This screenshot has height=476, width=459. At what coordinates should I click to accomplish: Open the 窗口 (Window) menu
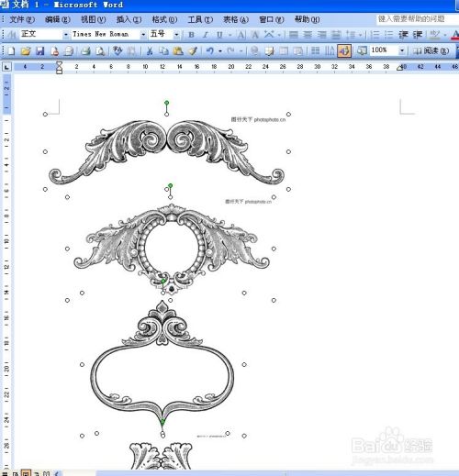click(272, 19)
